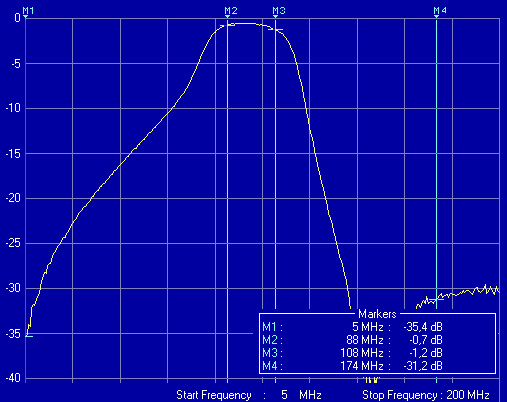The width and height of the screenshot is (507, 402).
Task: Click the Start Frequency label
Action: coord(214,395)
